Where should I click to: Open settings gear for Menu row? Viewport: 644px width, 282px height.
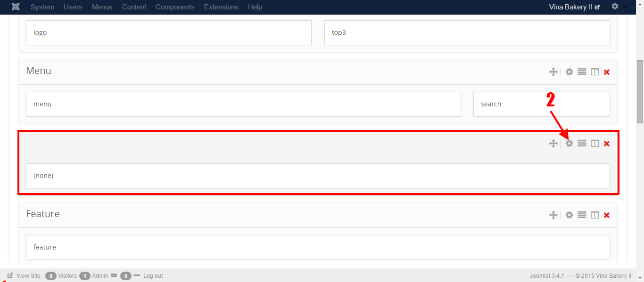(x=569, y=72)
